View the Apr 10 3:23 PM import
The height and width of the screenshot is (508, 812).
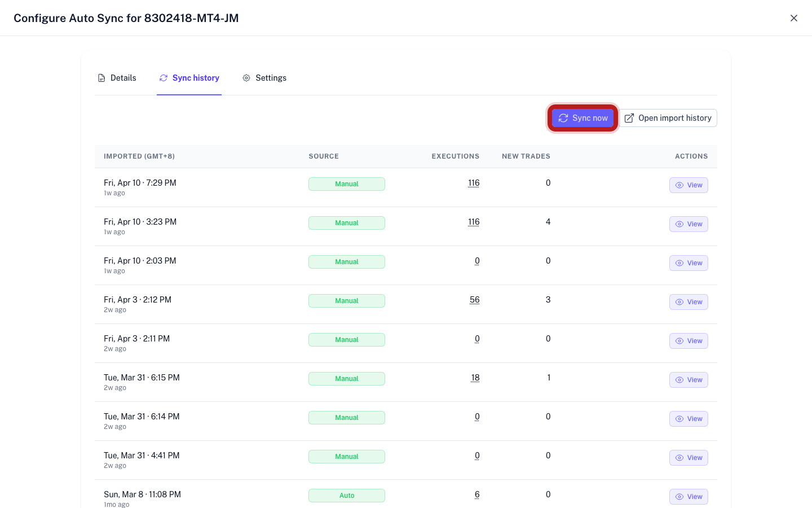(x=689, y=224)
